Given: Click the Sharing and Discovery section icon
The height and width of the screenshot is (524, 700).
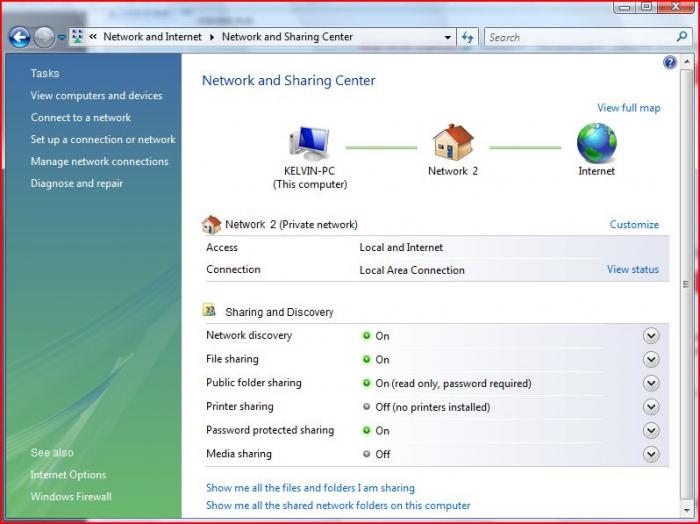Looking at the screenshot, I should pos(209,310).
